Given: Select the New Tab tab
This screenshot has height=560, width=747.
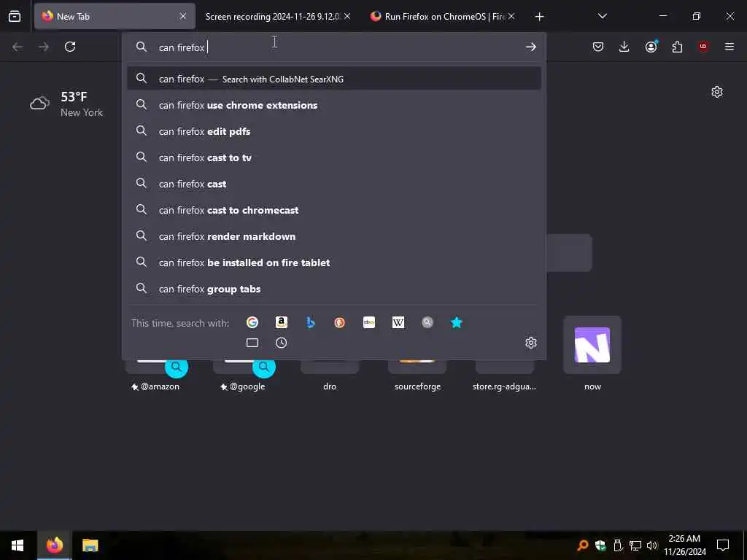Looking at the screenshot, I should (x=115, y=16).
